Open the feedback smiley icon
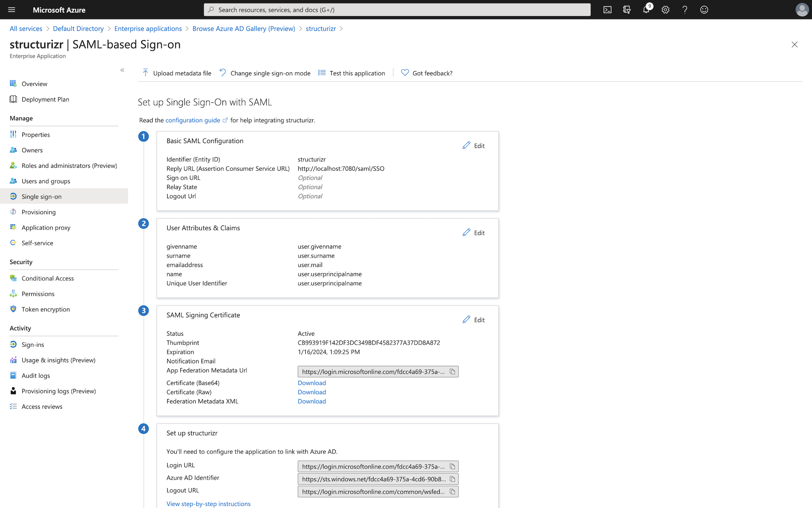Image resolution: width=812 pixels, height=508 pixels. [704, 10]
